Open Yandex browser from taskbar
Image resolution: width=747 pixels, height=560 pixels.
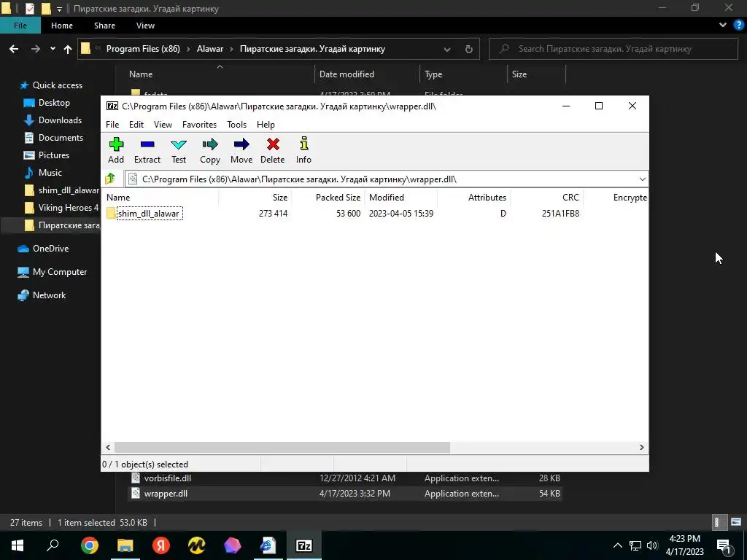[161, 545]
